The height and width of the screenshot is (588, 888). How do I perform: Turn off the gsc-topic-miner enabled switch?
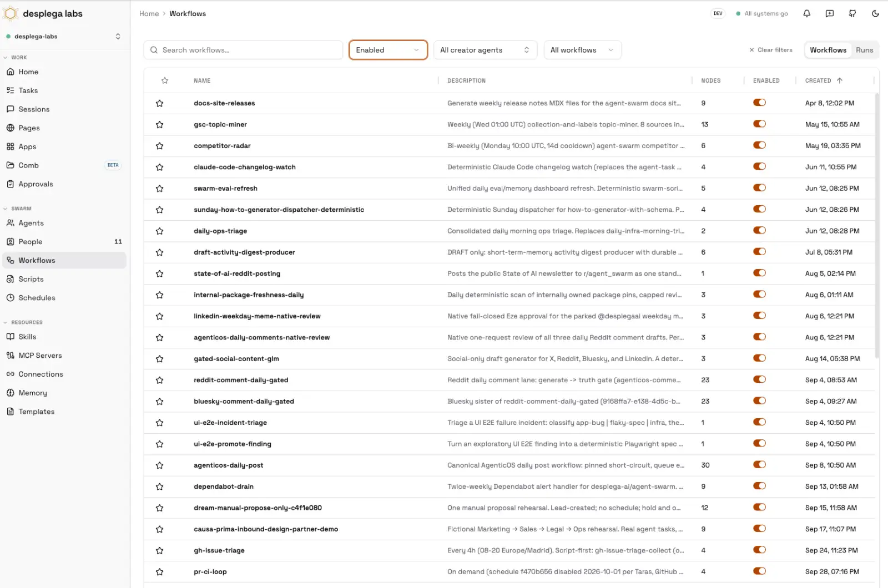click(x=759, y=124)
